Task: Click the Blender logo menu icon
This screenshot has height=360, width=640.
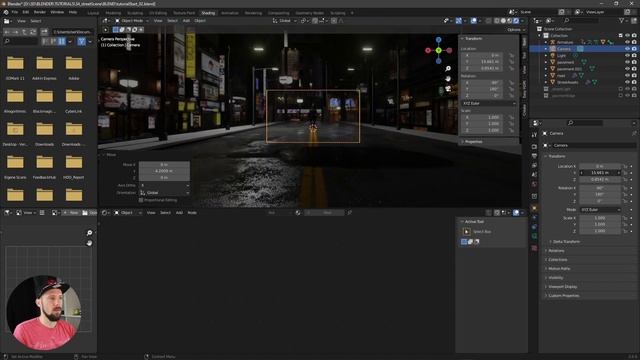Action: [6, 12]
